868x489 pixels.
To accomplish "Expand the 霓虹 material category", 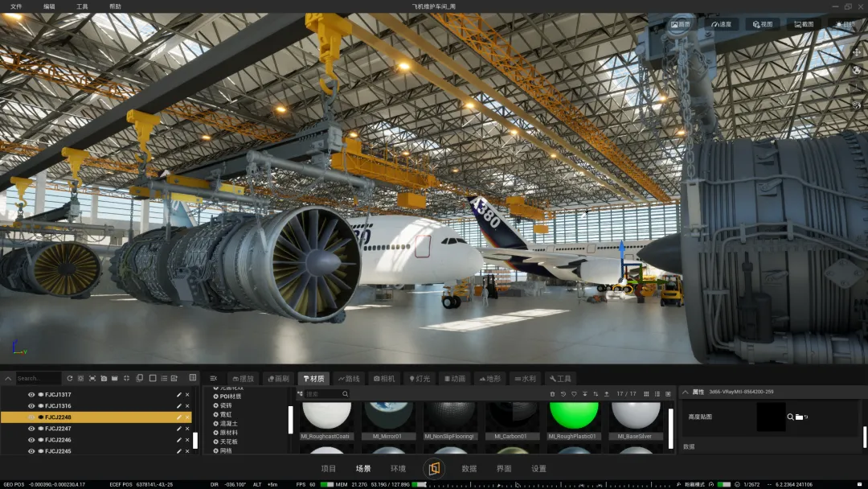I will point(216,414).
